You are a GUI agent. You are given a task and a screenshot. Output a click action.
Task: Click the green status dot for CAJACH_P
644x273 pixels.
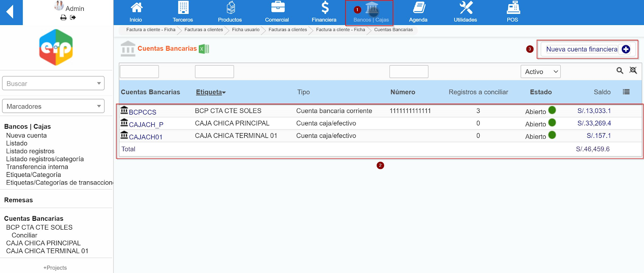pyautogui.click(x=552, y=123)
